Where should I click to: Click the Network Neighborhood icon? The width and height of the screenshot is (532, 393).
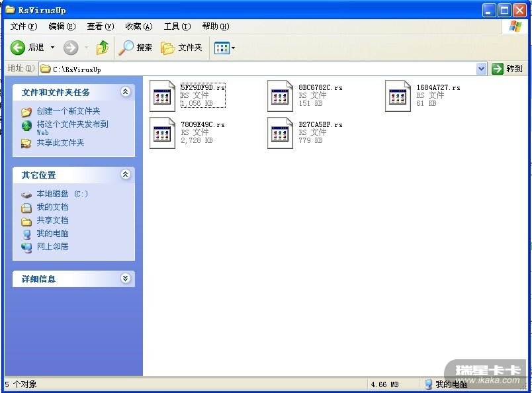click(26, 247)
